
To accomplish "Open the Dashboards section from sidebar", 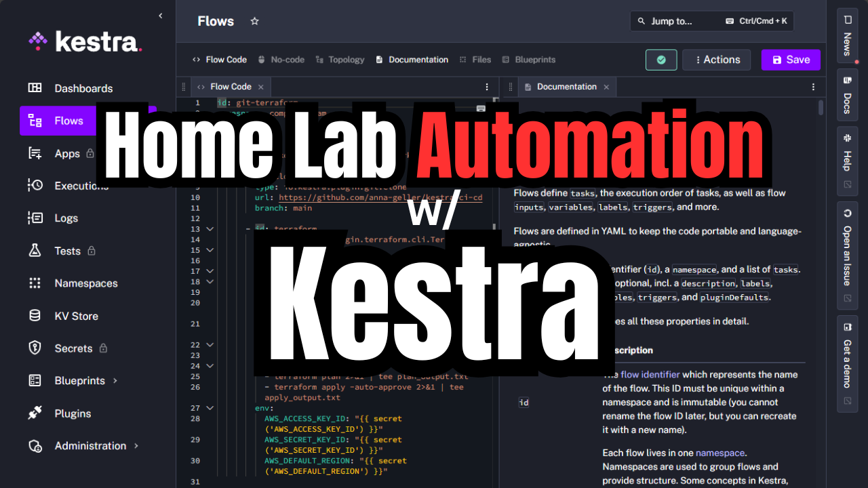I will pyautogui.click(x=83, y=88).
